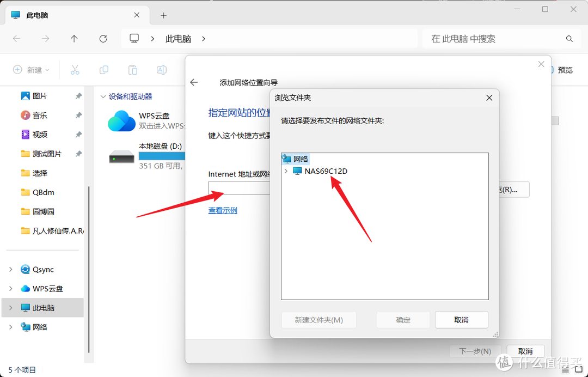This screenshot has height=377, width=588.
Task: Click the Paste icon in the toolbar
Action: (132, 70)
